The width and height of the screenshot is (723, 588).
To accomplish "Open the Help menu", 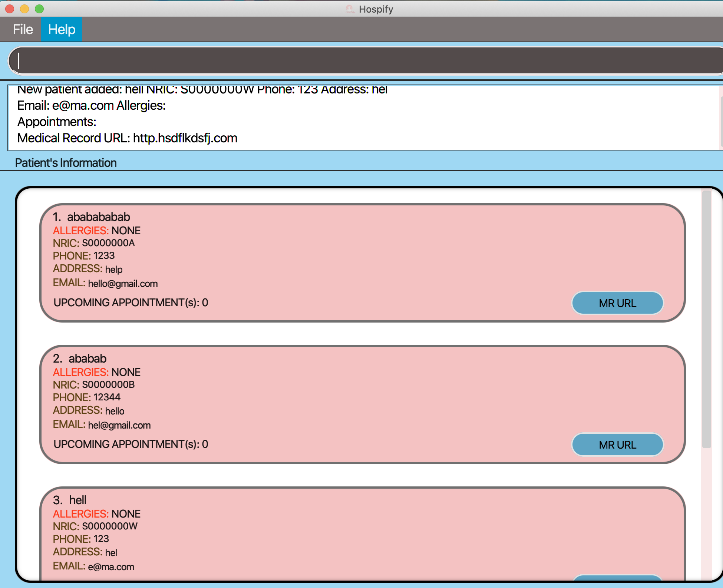I will (62, 29).
